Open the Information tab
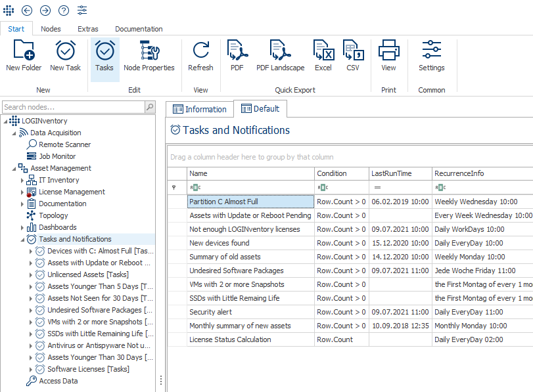The image size is (533, 392). point(199,110)
